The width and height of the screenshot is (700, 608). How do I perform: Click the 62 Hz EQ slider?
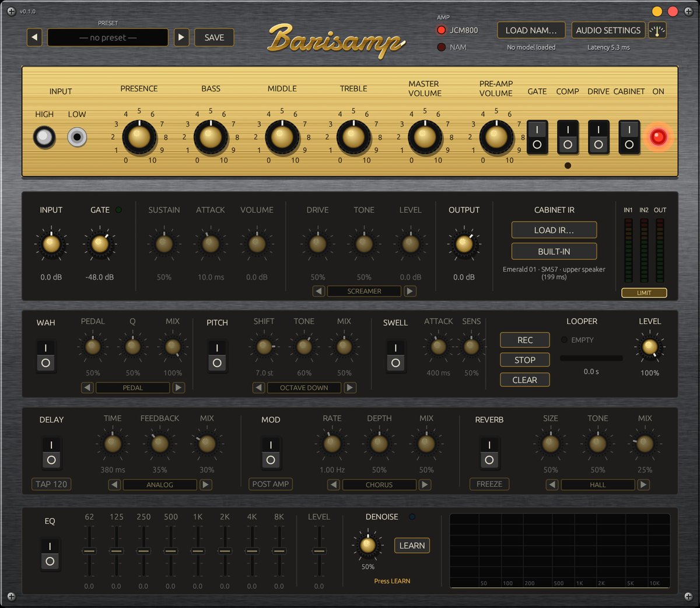coord(89,551)
